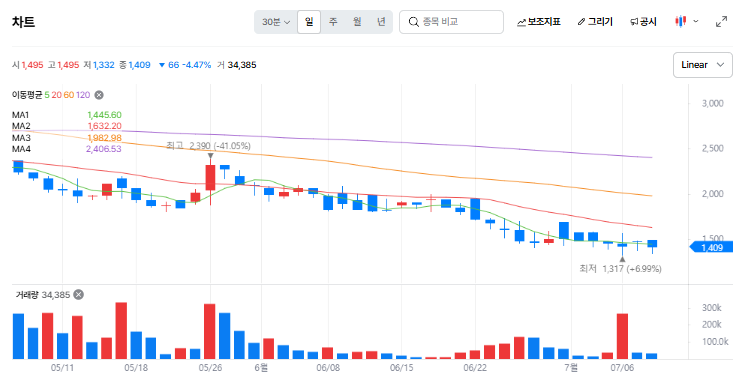Click the 3,000 price axis label
744x382 pixels.
(x=713, y=103)
